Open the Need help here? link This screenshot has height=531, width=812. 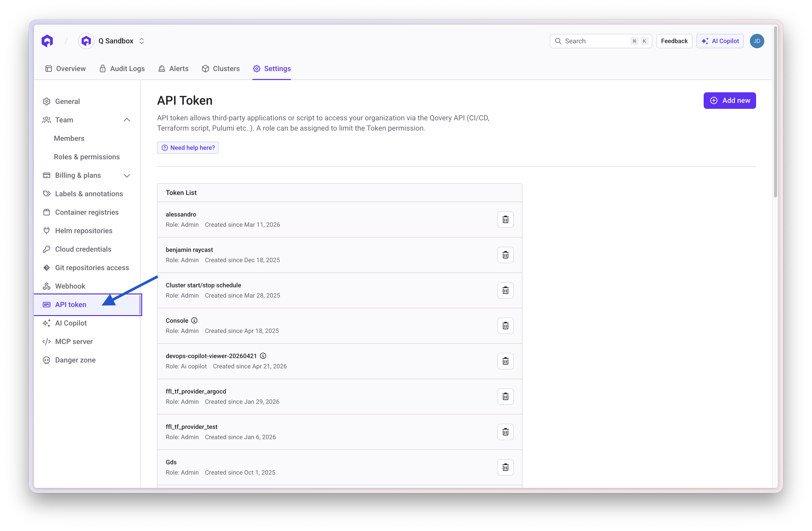tap(188, 148)
